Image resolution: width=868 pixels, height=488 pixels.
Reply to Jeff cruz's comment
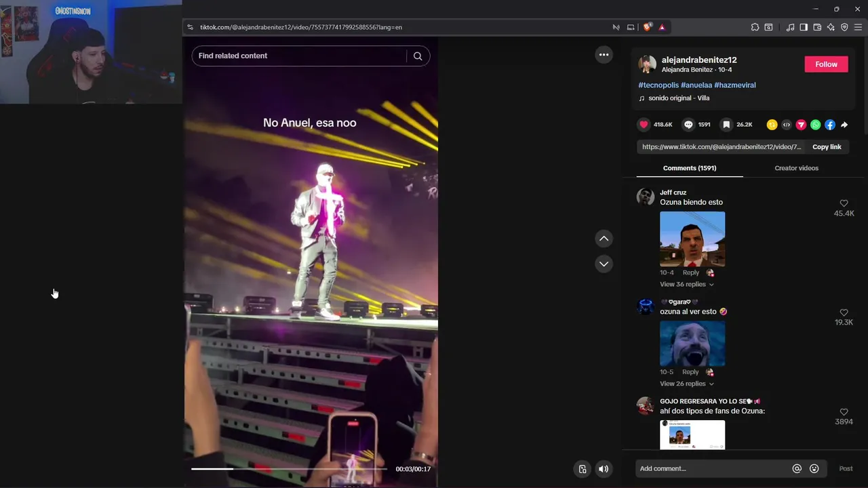point(690,272)
